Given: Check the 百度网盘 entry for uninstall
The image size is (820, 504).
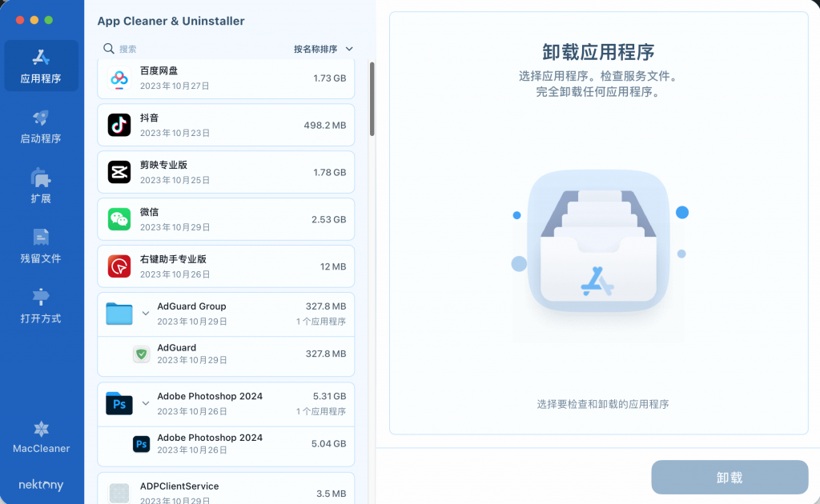Looking at the screenshot, I should (119, 78).
